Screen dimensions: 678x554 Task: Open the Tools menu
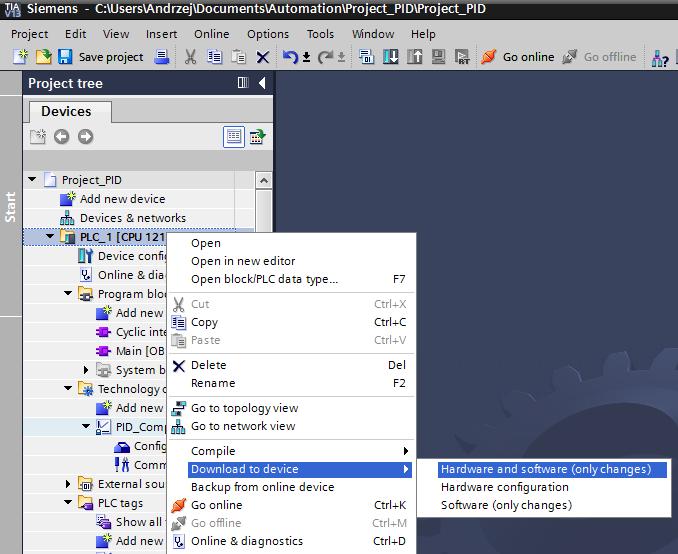pyautogui.click(x=320, y=34)
